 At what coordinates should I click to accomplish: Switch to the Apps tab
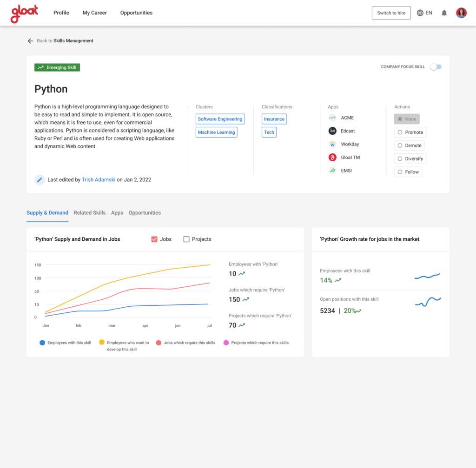click(x=117, y=213)
